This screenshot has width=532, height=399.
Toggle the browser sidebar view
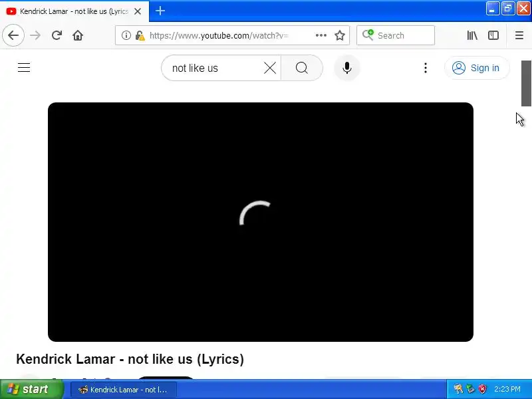coord(493,35)
